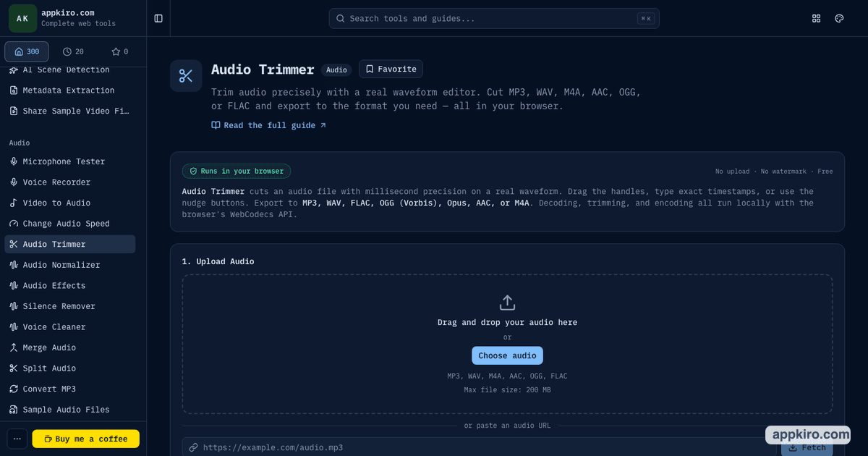Image resolution: width=868 pixels, height=456 pixels.
Task: Click the sparkle icon beside AI Scene Detection
Action: [14, 69]
